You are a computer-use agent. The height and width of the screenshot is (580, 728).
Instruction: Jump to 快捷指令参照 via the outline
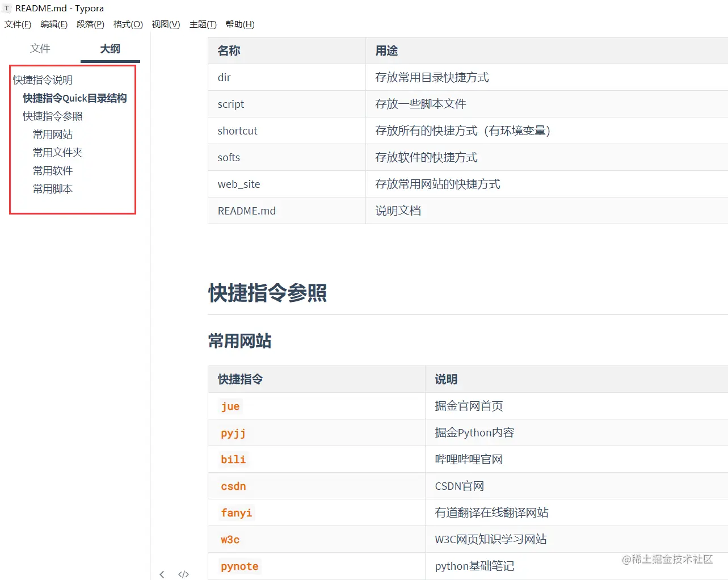point(52,116)
